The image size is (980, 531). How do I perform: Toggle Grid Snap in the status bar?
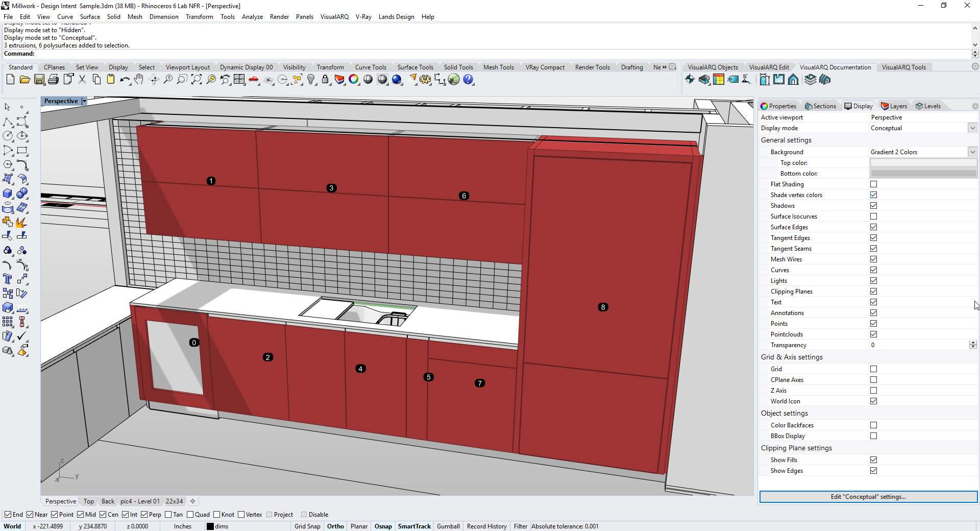coord(307,526)
